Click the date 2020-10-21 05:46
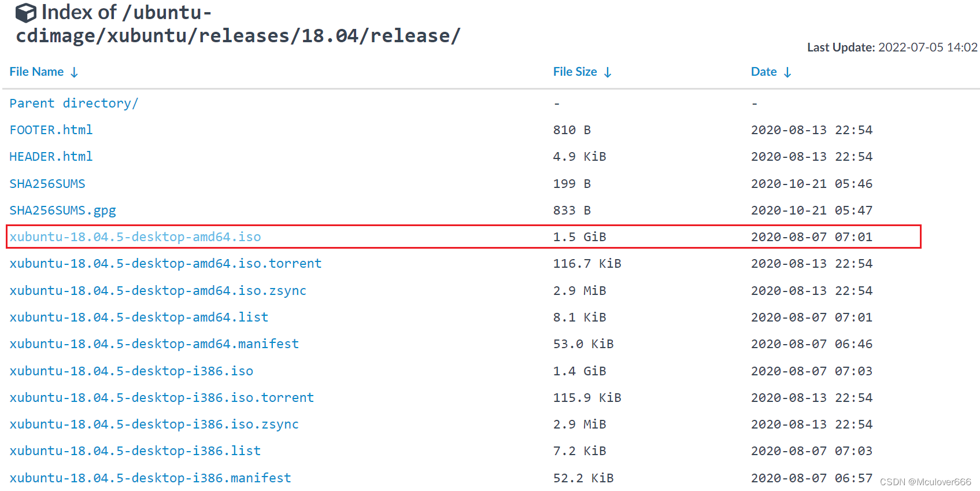The image size is (980, 491). point(812,184)
